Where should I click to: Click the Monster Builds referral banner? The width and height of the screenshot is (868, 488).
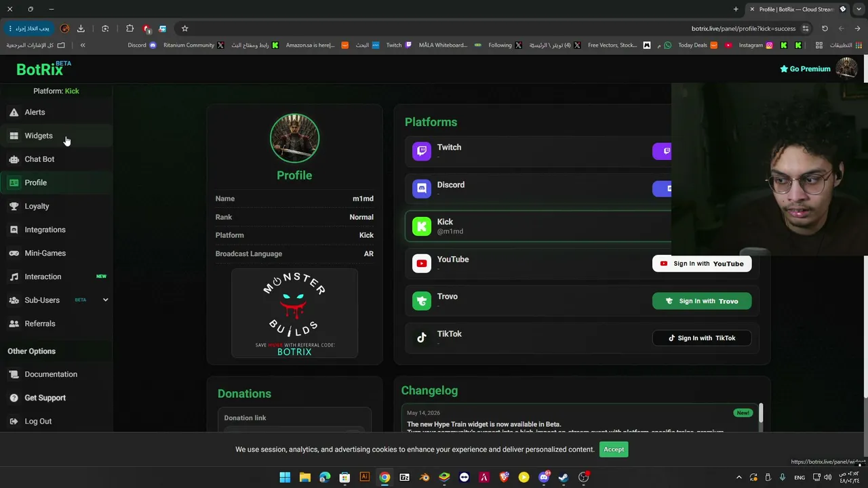click(x=294, y=313)
